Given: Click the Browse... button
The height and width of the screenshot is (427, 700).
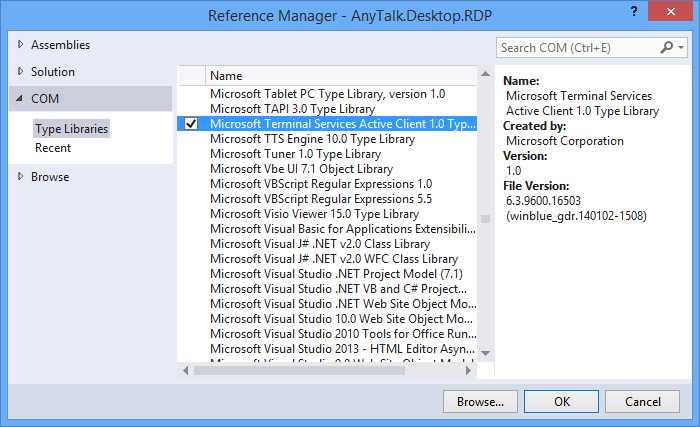Looking at the screenshot, I should click(480, 402).
